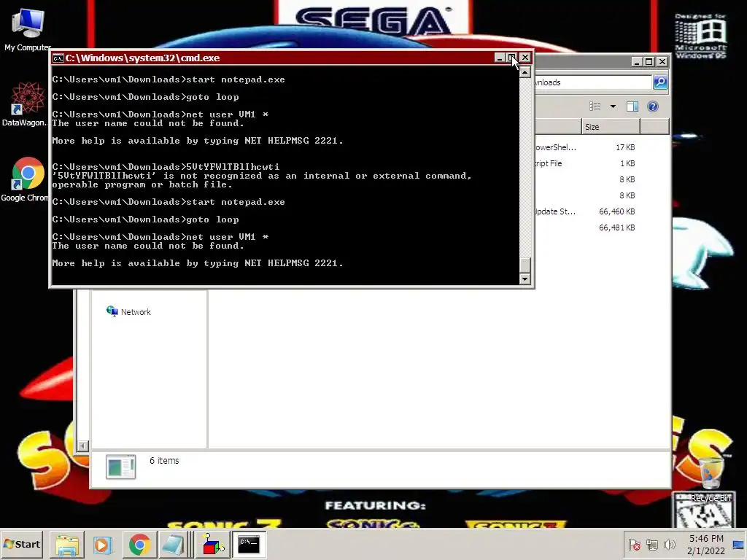The image size is (747, 560).
Task: Close the cmd.exe window
Action: [x=525, y=58]
